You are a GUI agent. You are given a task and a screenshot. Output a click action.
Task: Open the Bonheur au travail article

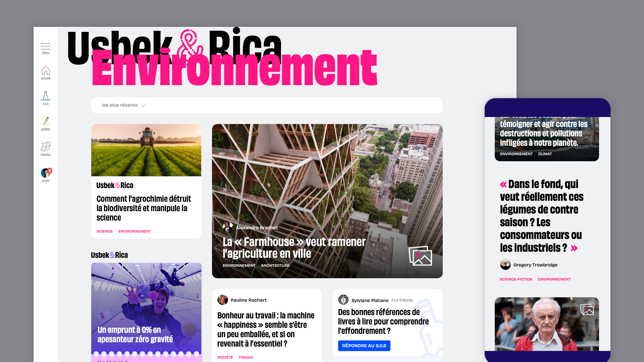pyautogui.click(x=266, y=329)
